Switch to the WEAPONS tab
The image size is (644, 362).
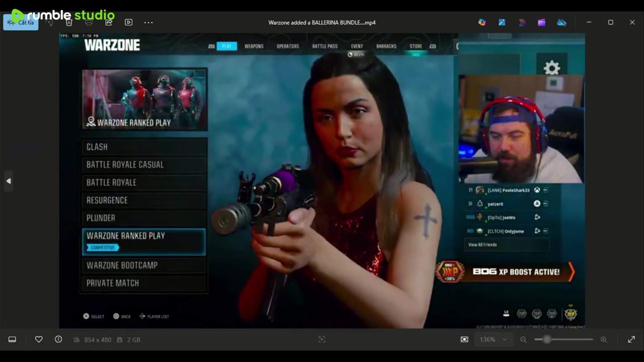pos(254,46)
